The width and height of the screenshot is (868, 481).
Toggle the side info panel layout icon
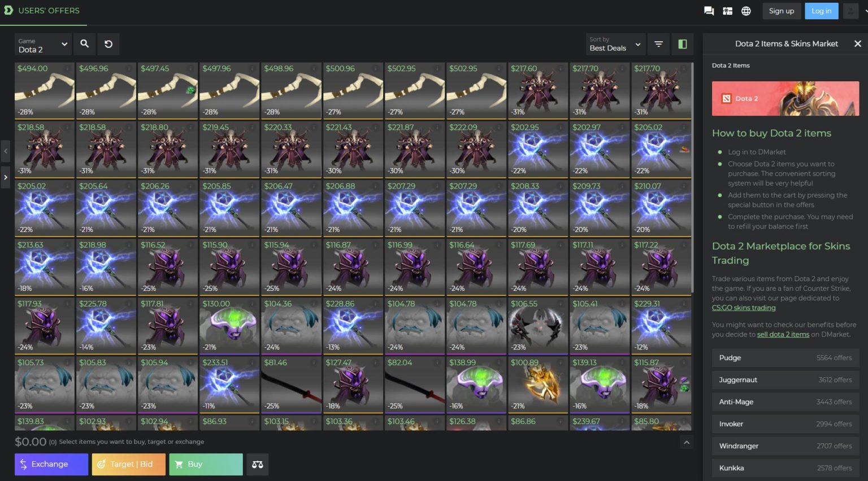pyautogui.click(x=682, y=43)
